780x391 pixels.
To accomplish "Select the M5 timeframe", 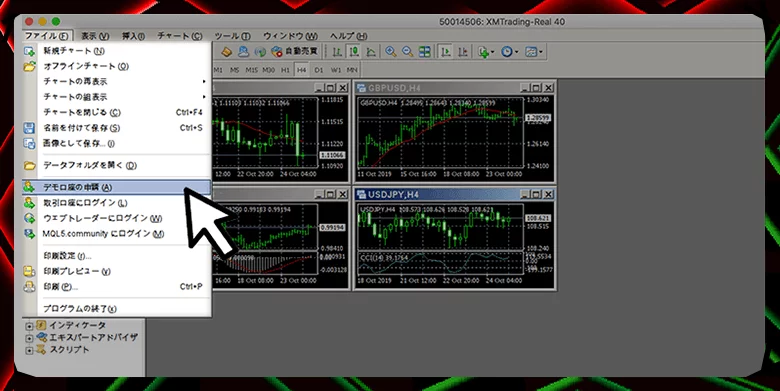I will click(234, 70).
